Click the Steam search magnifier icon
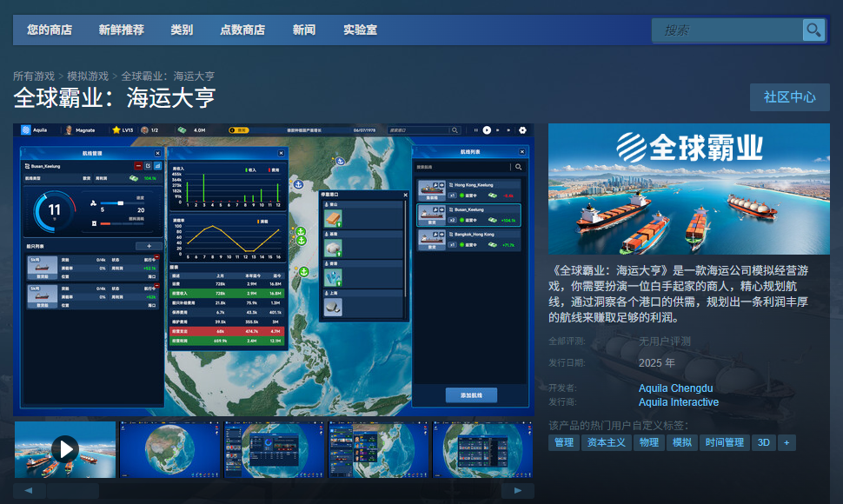 tap(813, 30)
